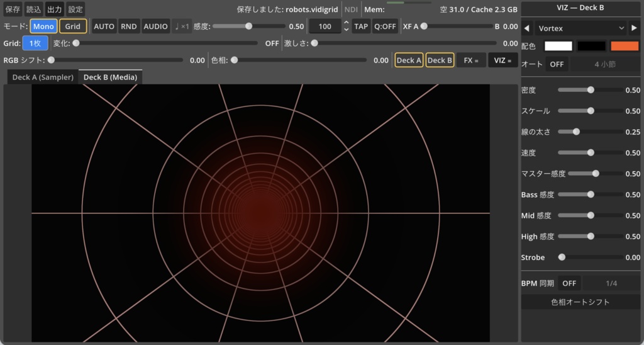Open the 出力 output button
The image size is (644, 345).
55,9
